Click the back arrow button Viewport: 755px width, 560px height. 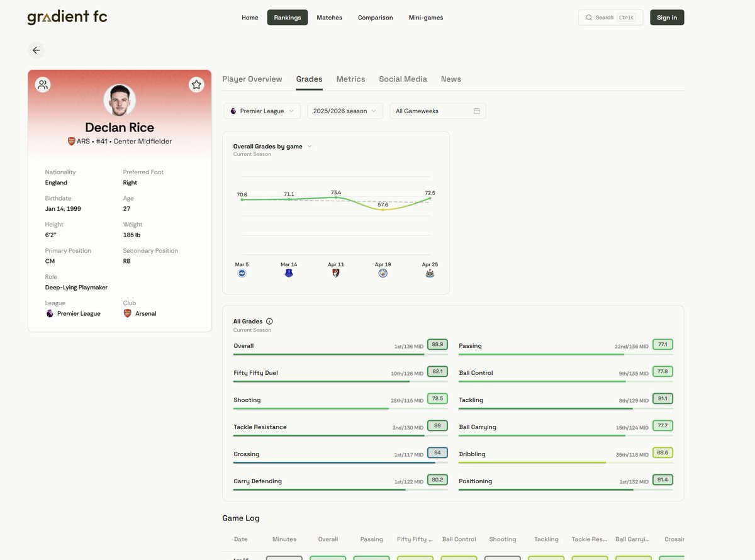click(x=36, y=50)
